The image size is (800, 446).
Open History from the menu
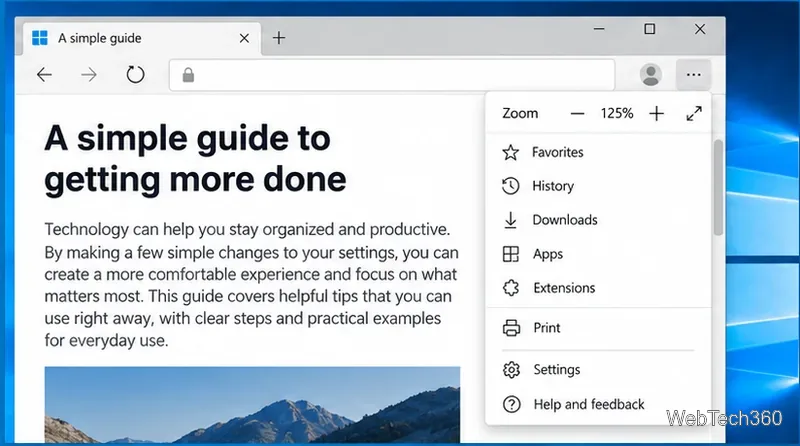pyautogui.click(x=598, y=186)
